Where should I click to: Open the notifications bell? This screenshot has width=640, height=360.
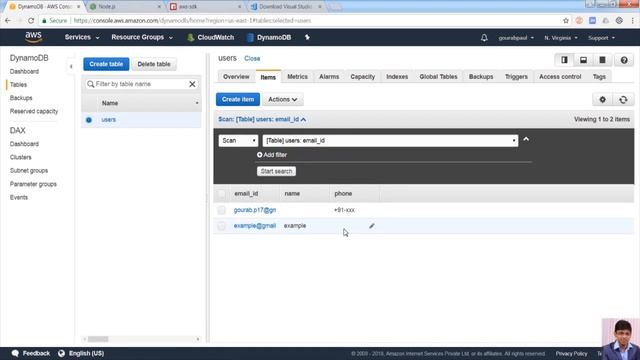coord(484,38)
